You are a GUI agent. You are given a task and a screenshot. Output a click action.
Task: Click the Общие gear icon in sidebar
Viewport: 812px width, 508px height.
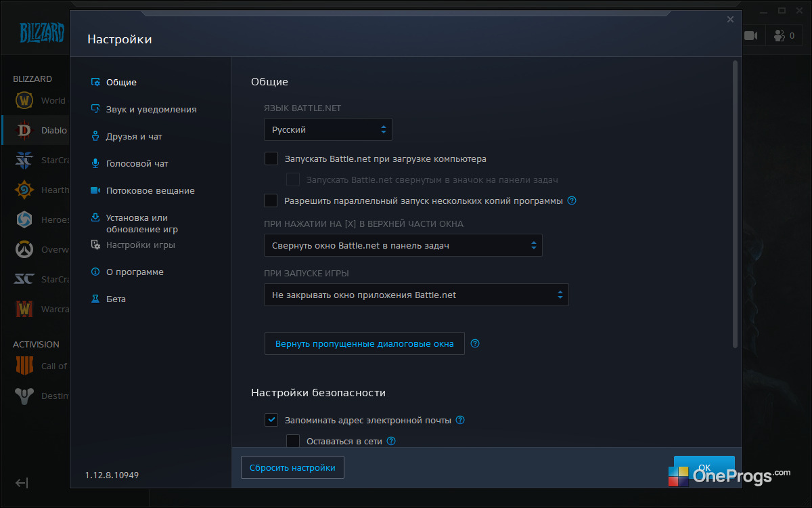pyautogui.click(x=95, y=82)
